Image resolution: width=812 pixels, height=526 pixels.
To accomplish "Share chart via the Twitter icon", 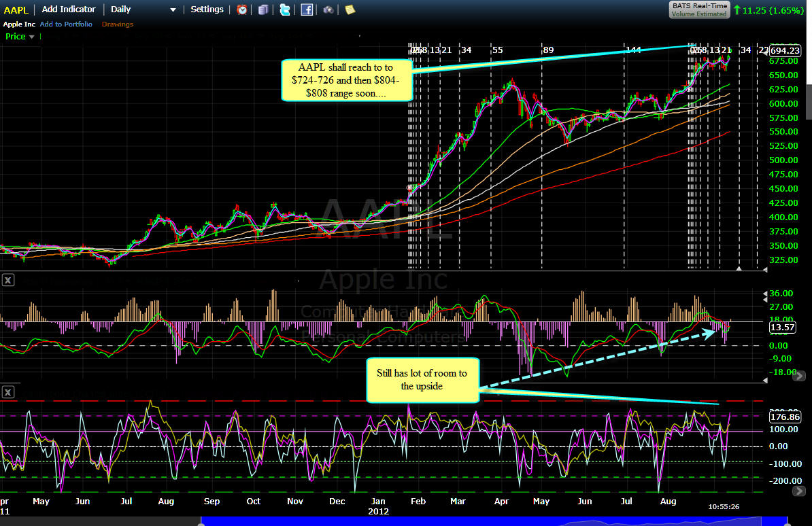I will (x=285, y=10).
